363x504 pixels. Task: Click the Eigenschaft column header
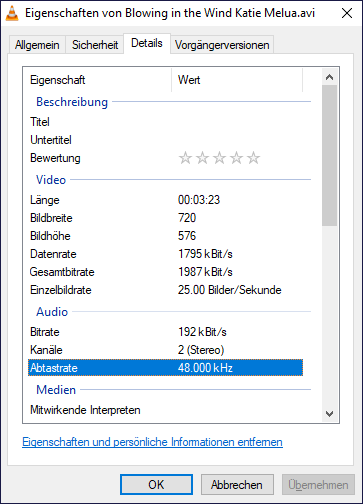click(97, 80)
